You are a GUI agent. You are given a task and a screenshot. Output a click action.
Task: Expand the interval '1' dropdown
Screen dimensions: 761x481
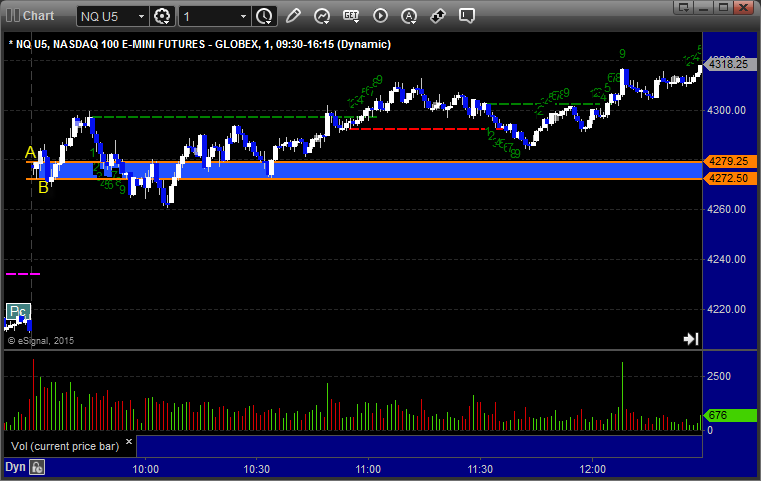(x=244, y=17)
